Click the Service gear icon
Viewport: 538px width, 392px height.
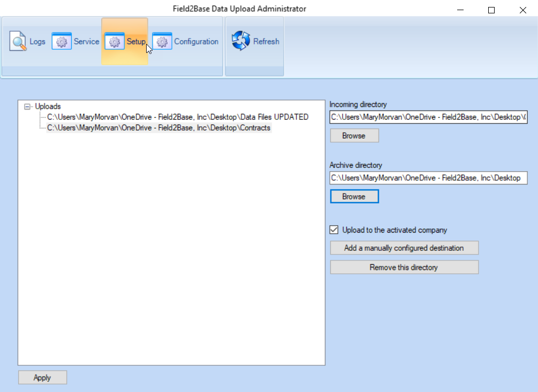click(62, 41)
